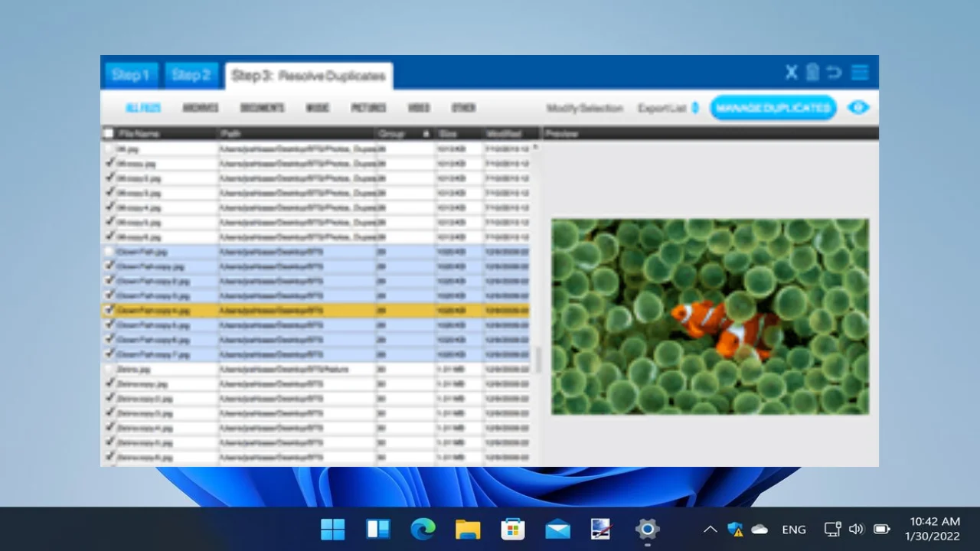The width and height of the screenshot is (980, 551).
Task: Select the Zebra copy 4.jpg file name
Action: [145, 428]
